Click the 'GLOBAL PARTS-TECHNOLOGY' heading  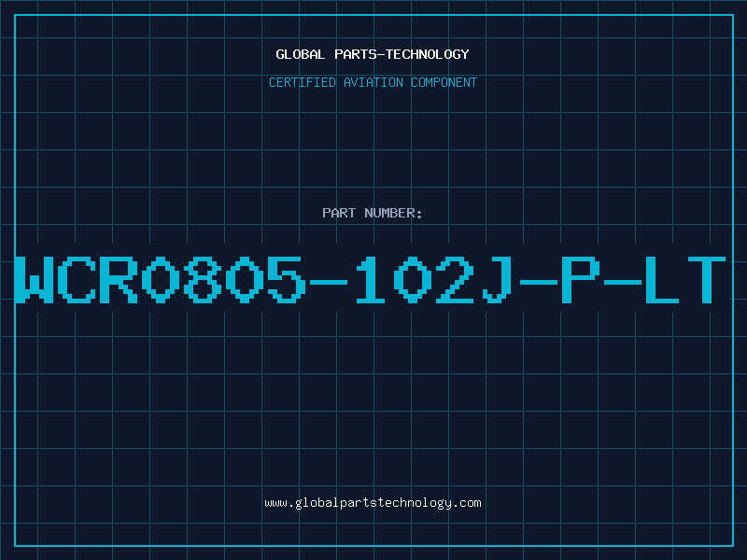pos(373,54)
